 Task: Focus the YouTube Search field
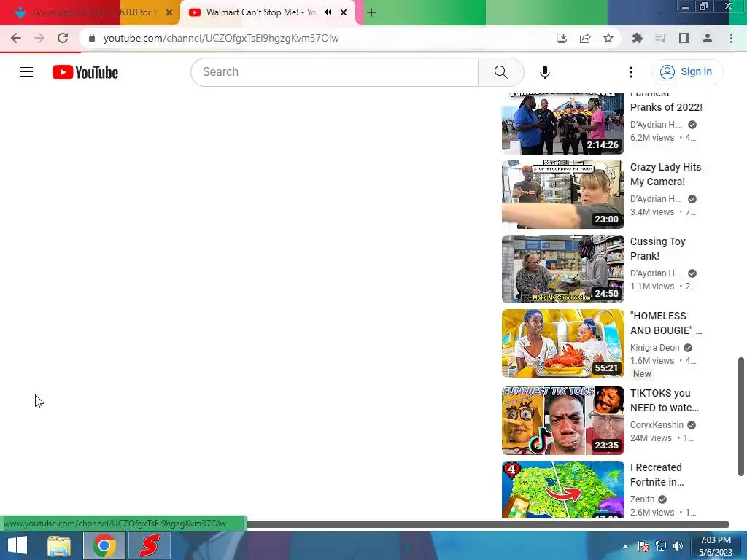click(x=334, y=72)
